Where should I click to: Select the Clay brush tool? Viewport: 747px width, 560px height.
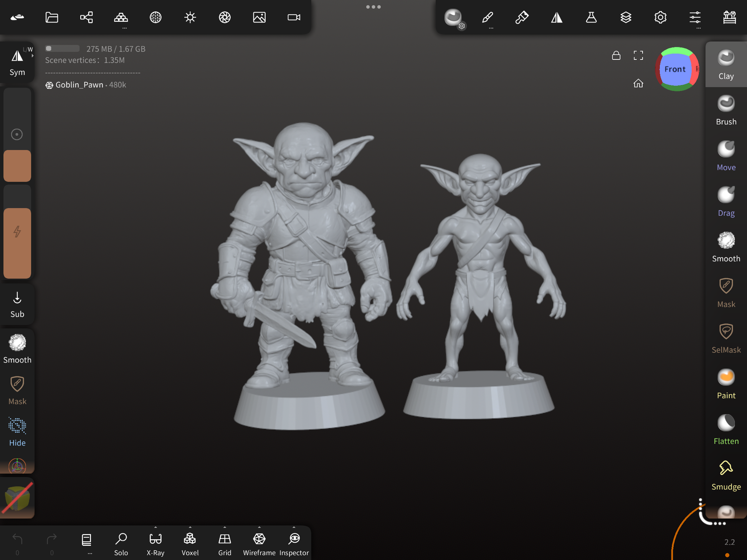point(726,64)
